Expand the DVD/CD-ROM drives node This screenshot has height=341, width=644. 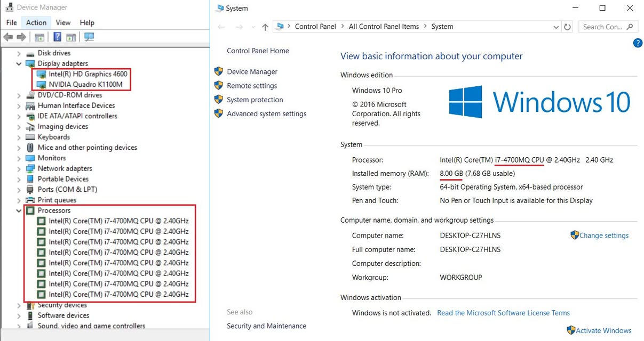(19, 95)
